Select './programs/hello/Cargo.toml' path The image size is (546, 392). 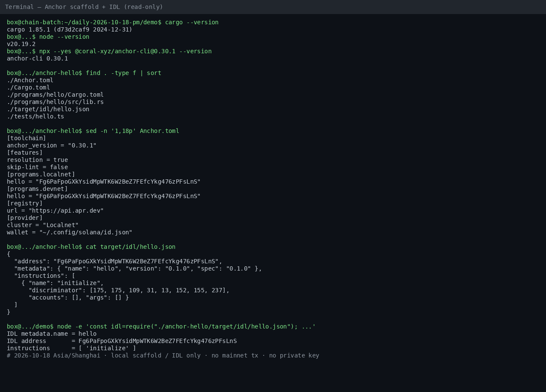click(55, 95)
